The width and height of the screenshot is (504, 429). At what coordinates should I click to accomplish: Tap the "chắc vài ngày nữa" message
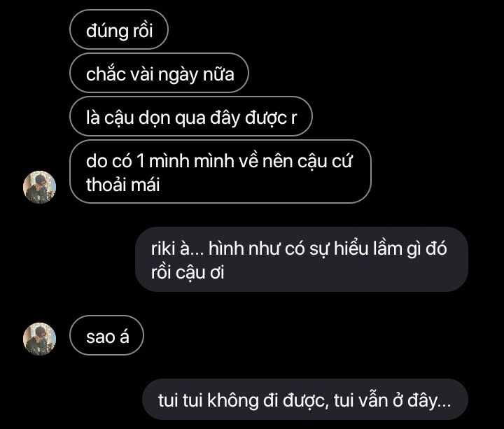(159, 73)
